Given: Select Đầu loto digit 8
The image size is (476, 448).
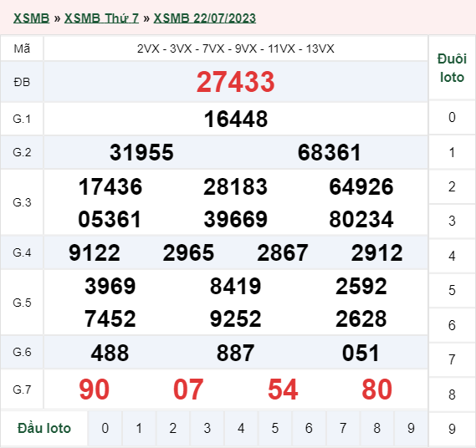Looking at the screenshot, I should click(377, 428).
